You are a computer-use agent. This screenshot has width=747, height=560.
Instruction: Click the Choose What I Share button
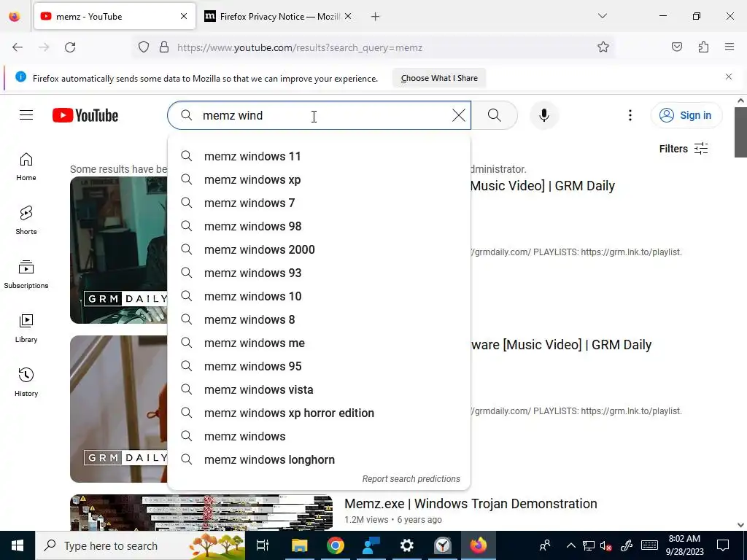click(438, 78)
